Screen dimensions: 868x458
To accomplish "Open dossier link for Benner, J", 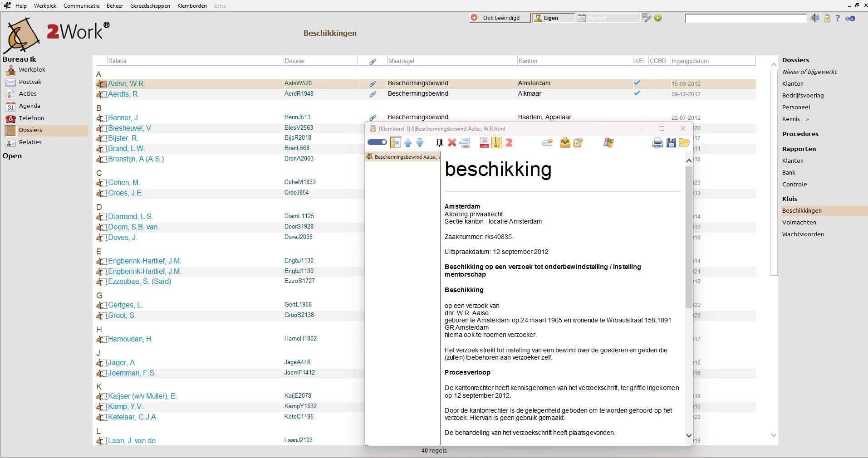I will click(x=123, y=117).
